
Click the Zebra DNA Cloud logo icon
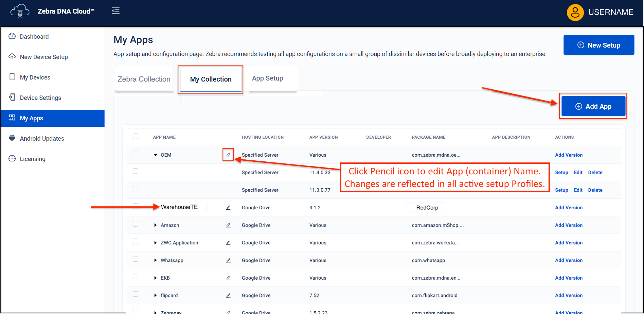pyautogui.click(x=20, y=12)
